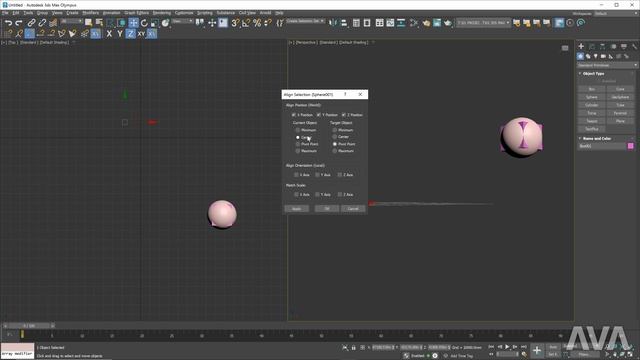Click the Undo arrow icon
This screenshot has width=640, height=360.
[x=8, y=23]
